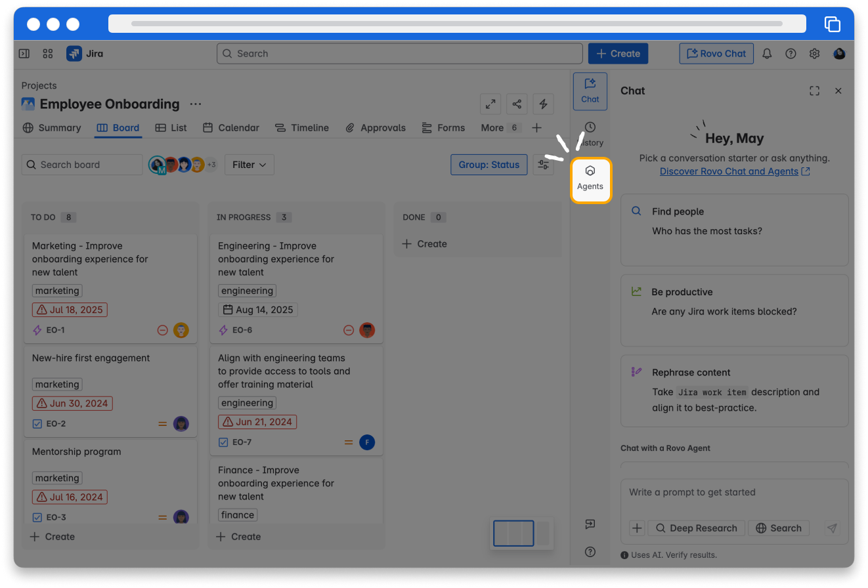Screen dimensions: 868x588
Task: Open the settings gear icon
Action: (814, 54)
